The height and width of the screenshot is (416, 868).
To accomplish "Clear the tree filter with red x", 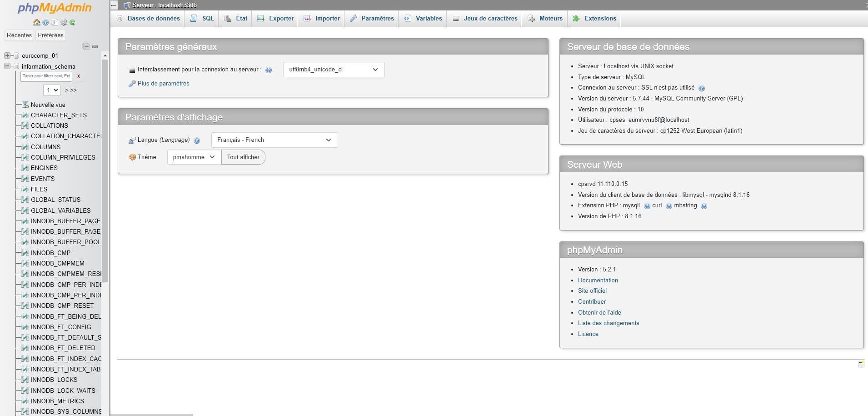I will click(79, 76).
